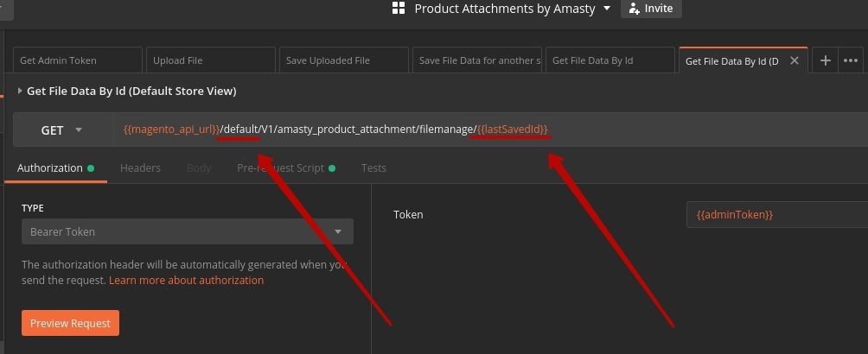This screenshot has height=354, width=868.
Task: Open the Pre-request Script tab
Action: tap(280, 168)
